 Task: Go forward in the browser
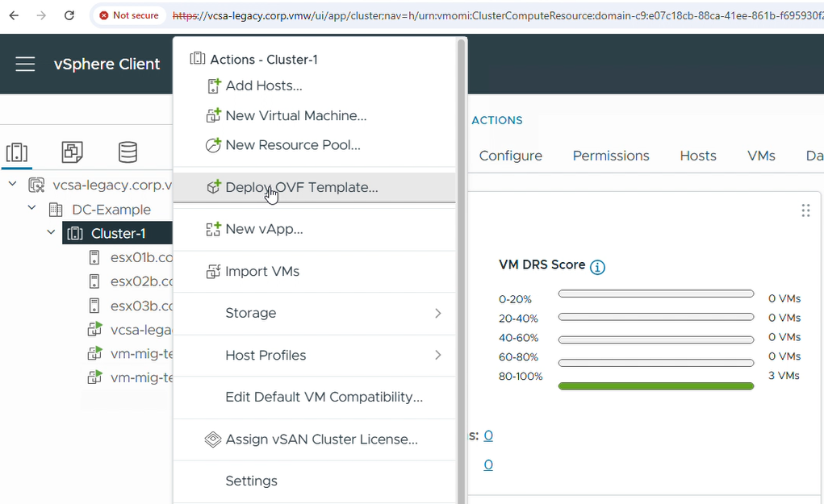click(x=41, y=15)
